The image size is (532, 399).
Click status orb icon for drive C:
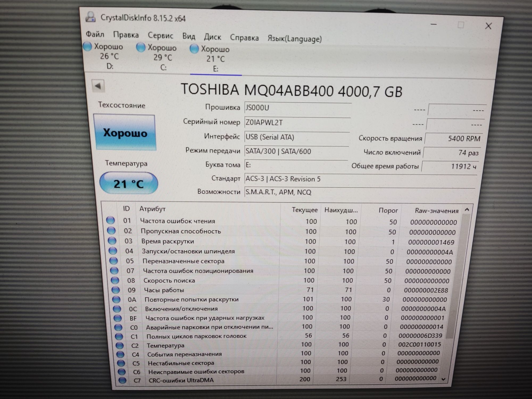point(141,48)
